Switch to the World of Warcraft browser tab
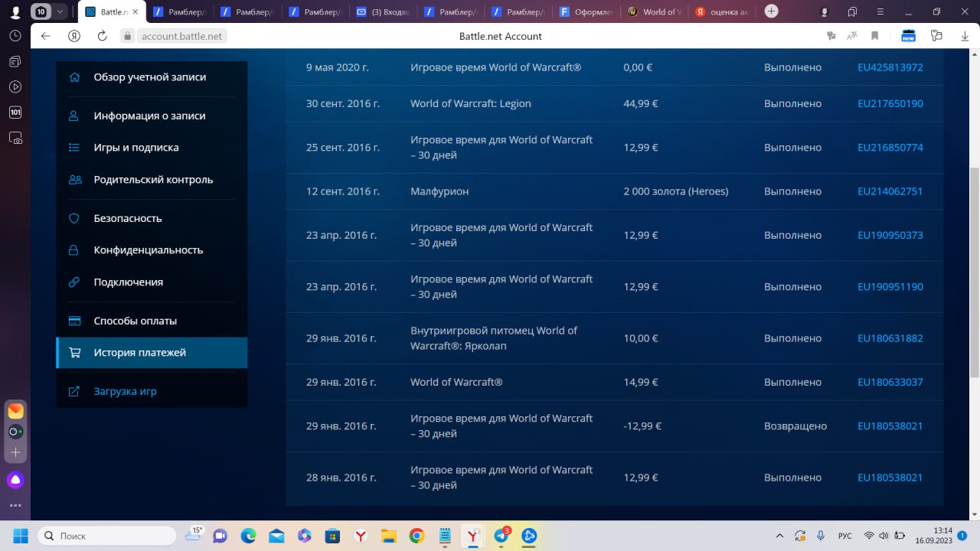The image size is (980, 551). coord(655,11)
